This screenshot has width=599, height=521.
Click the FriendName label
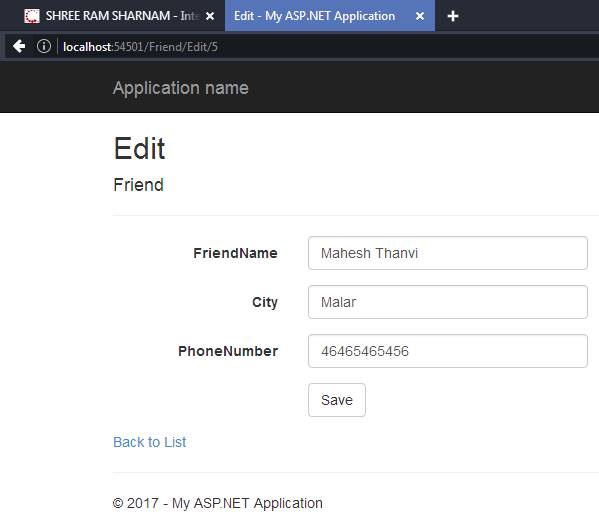point(235,253)
